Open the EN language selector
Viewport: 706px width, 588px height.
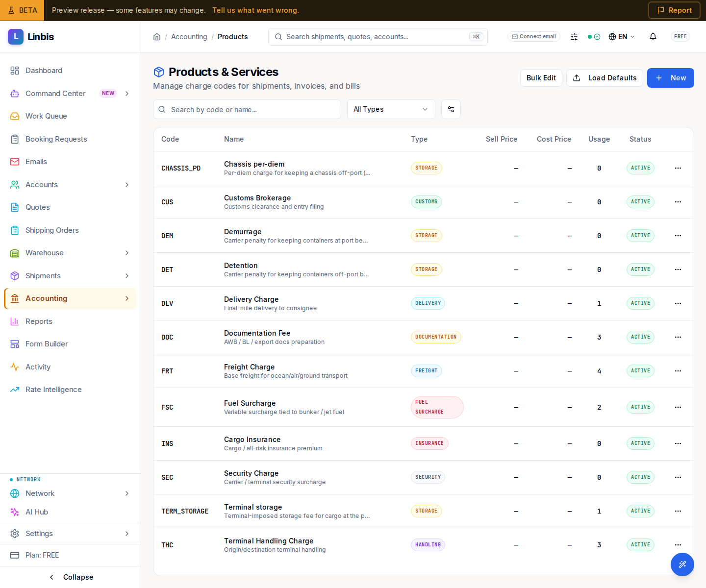pos(622,37)
